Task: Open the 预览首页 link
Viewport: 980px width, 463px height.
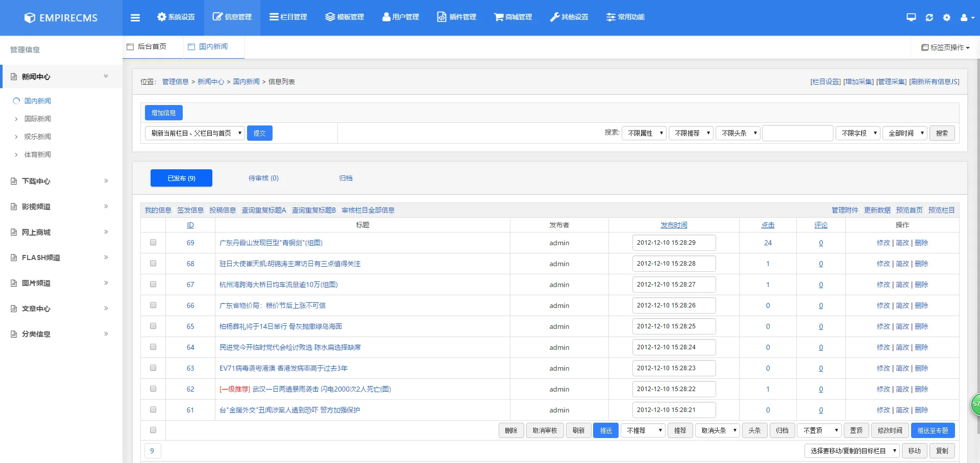Action: (x=909, y=210)
